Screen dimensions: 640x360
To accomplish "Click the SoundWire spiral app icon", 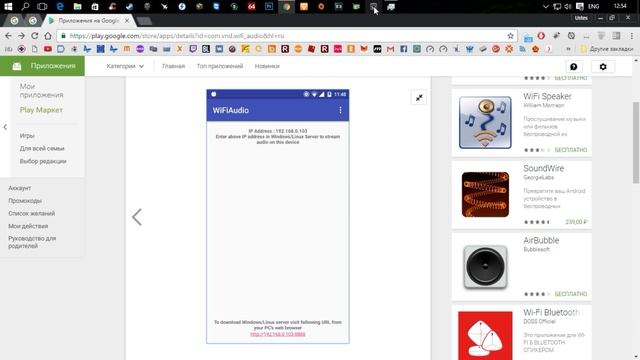I will click(x=485, y=194).
